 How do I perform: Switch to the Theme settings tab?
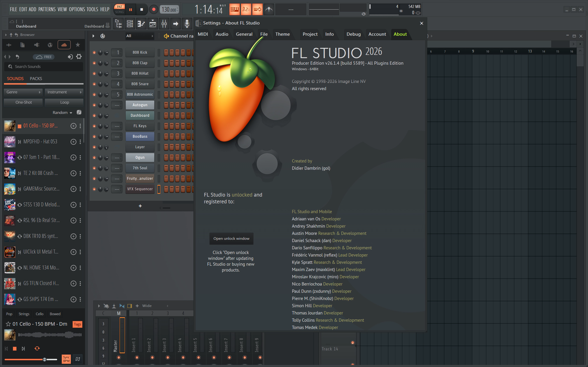282,34
